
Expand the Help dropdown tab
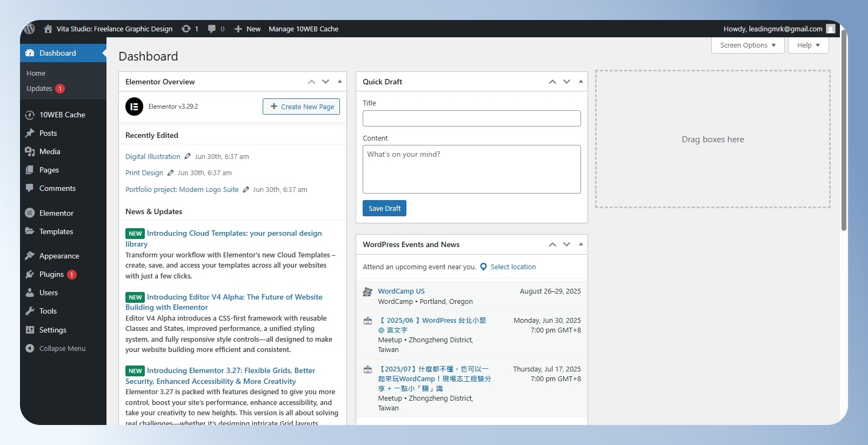pos(809,45)
